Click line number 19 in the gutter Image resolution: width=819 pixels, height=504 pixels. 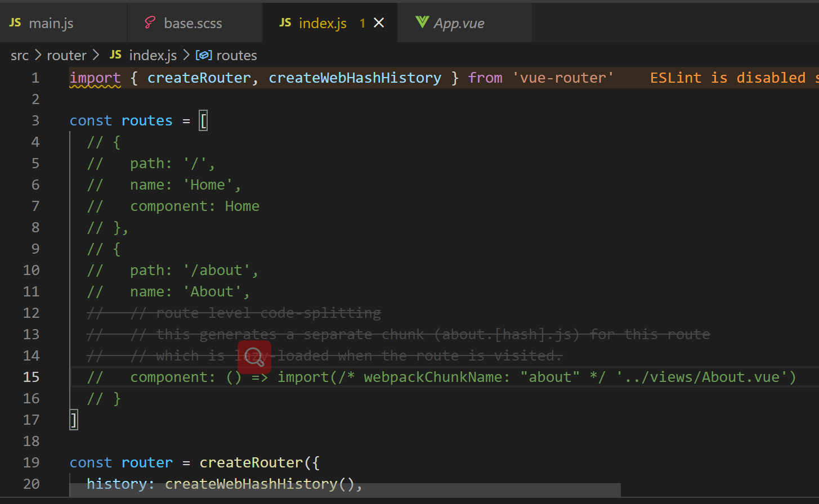click(x=32, y=462)
